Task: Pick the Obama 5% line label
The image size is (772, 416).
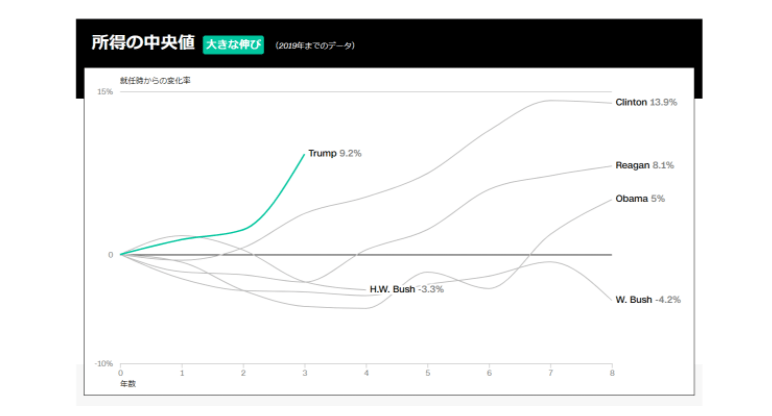Action: click(640, 199)
